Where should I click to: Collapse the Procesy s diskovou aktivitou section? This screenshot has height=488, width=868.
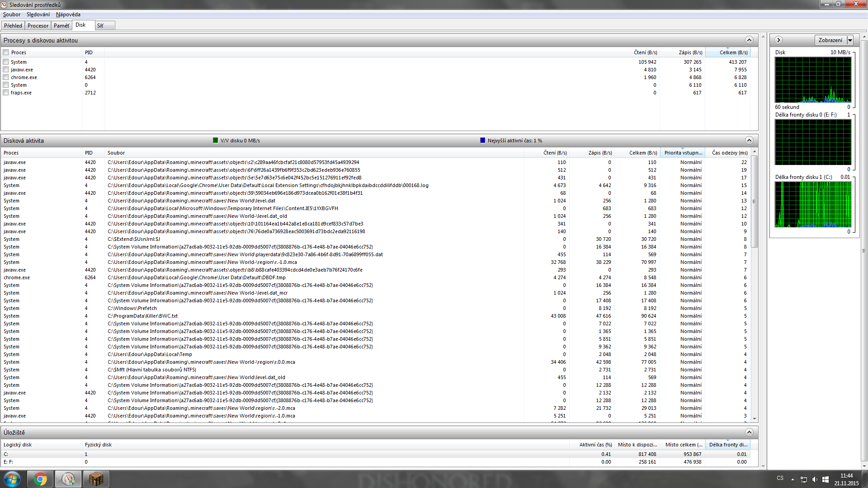click(x=749, y=40)
